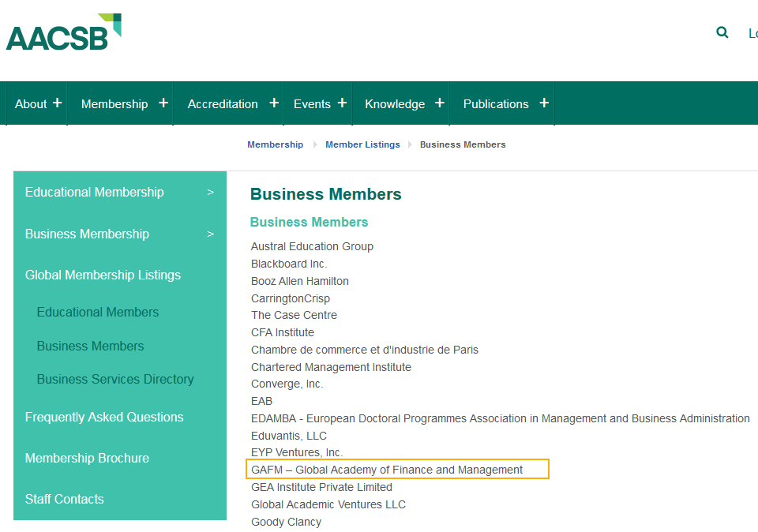Expand the Events plus icon
Image resolution: width=758 pixels, height=532 pixels.
(342, 103)
